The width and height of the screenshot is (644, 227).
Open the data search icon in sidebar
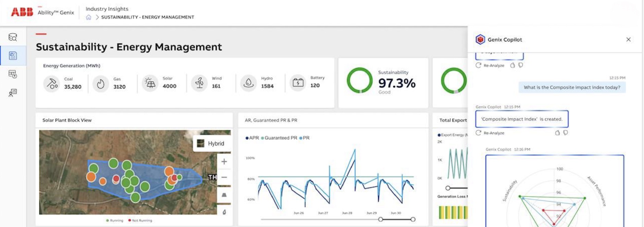[13, 37]
